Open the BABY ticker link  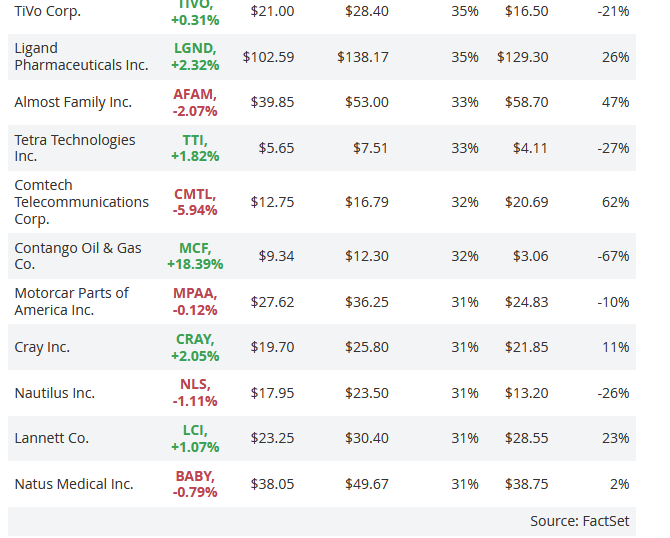coord(194,476)
